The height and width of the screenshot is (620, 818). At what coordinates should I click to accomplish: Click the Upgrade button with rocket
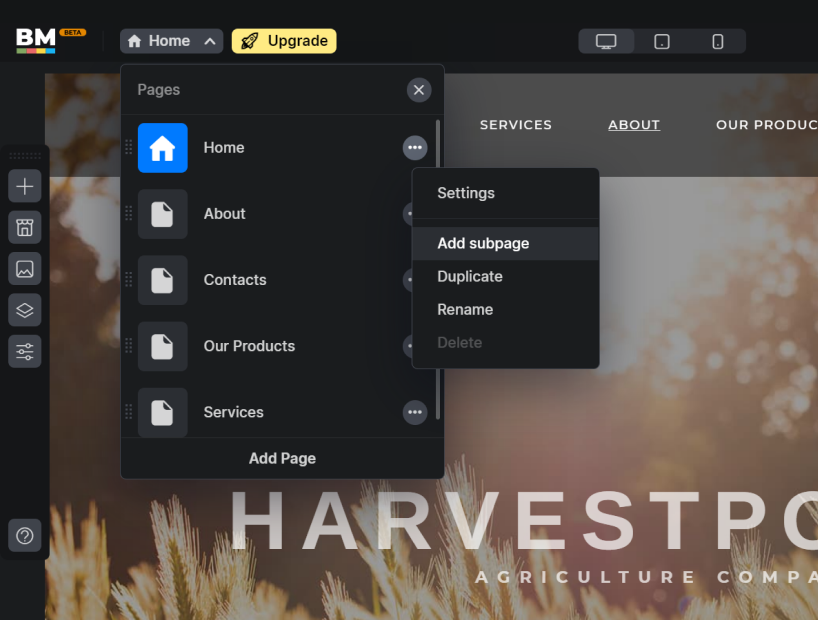coord(284,41)
